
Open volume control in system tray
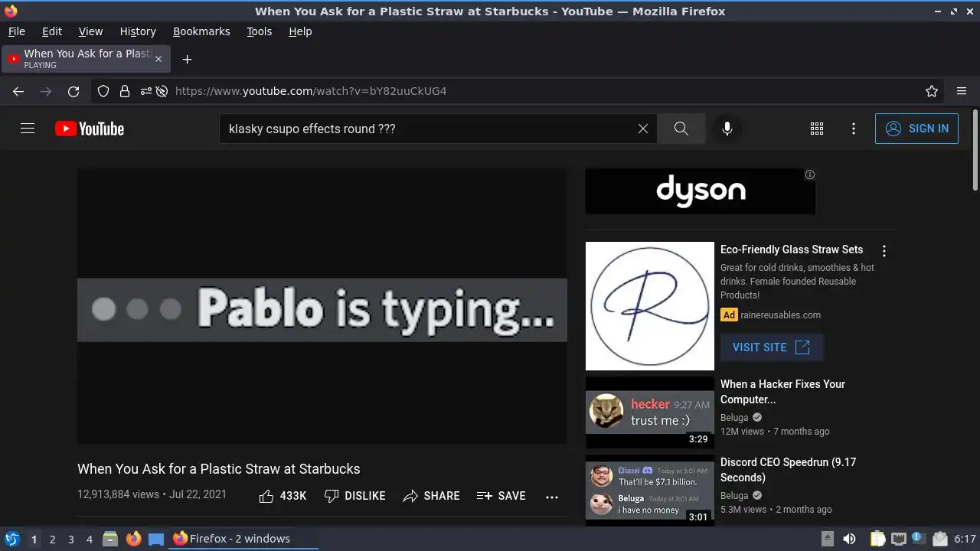tap(849, 539)
